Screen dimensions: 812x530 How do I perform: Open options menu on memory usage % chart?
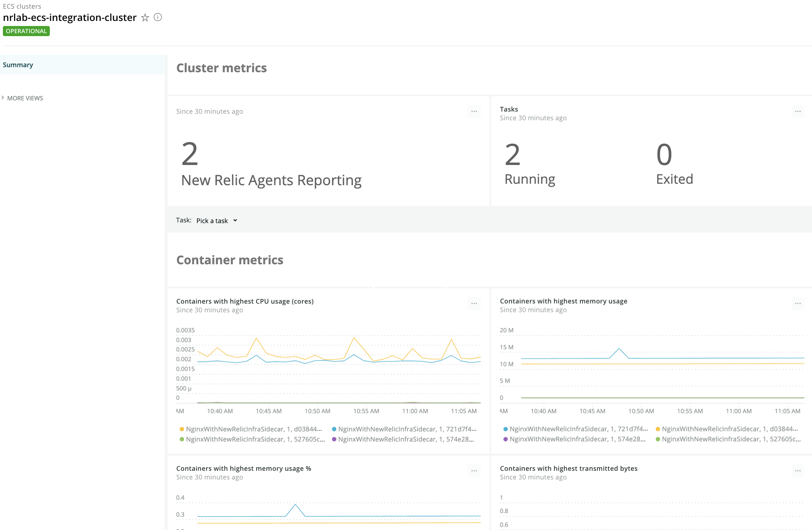click(474, 471)
